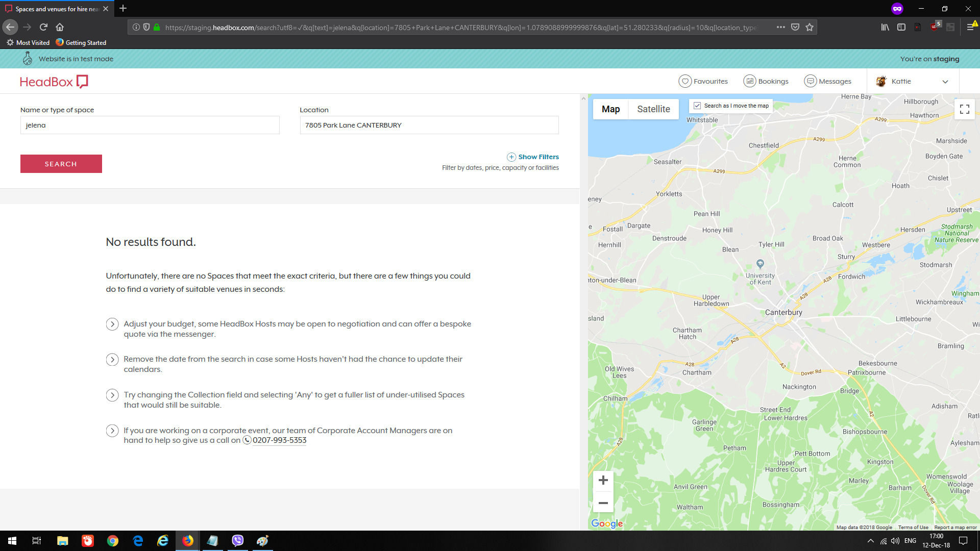The height and width of the screenshot is (551, 980).
Task: Zoom in on the map
Action: [x=603, y=480]
